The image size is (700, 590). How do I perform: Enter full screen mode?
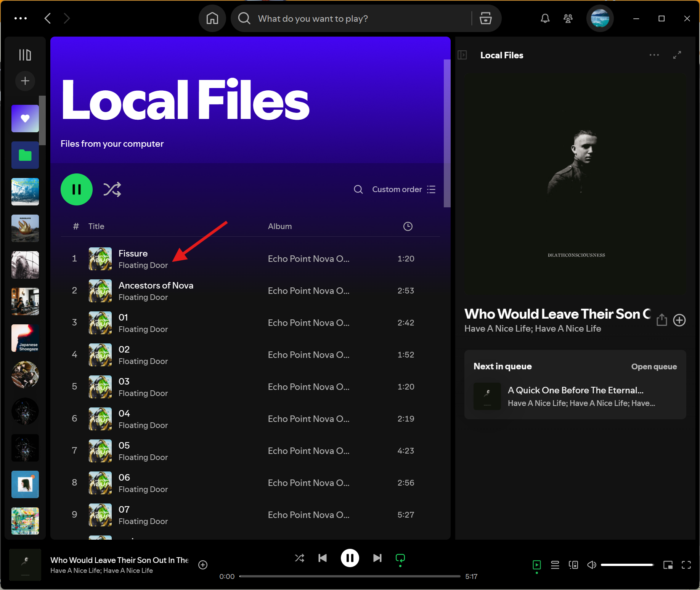coord(686,565)
